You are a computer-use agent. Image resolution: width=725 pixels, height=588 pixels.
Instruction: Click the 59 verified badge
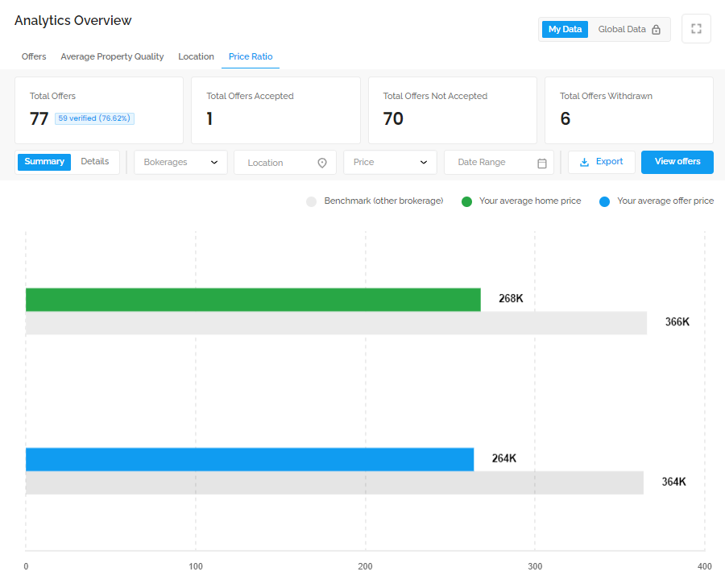point(94,118)
